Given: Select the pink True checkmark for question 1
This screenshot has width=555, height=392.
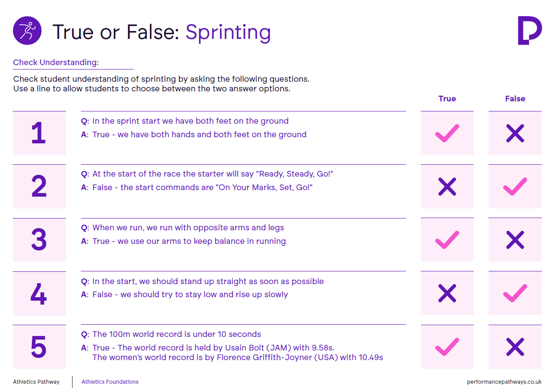Looking at the screenshot, I should coord(447,133).
